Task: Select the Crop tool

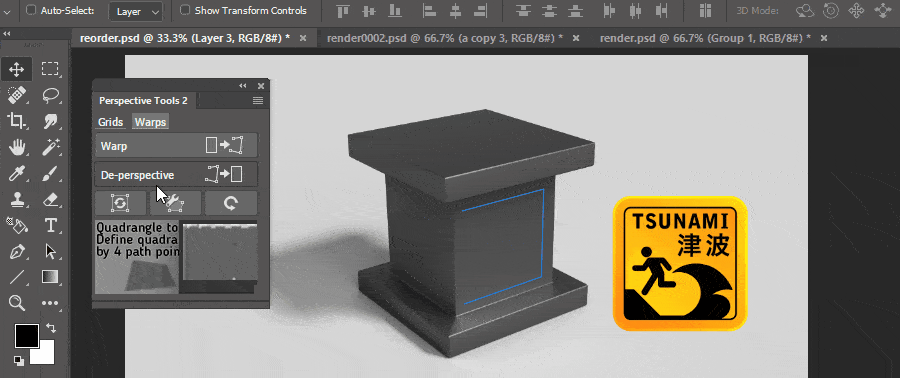Action: pos(17,120)
